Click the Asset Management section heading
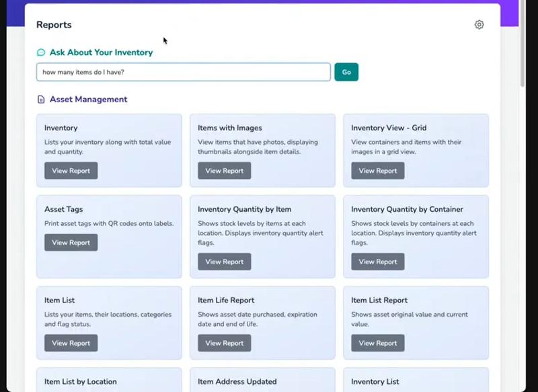 coord(88,100)
